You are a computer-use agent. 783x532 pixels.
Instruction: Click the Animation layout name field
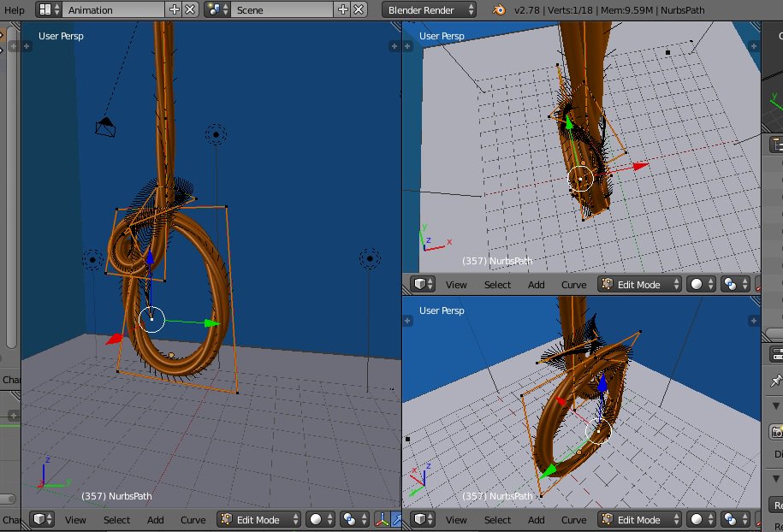coord(111,9)
